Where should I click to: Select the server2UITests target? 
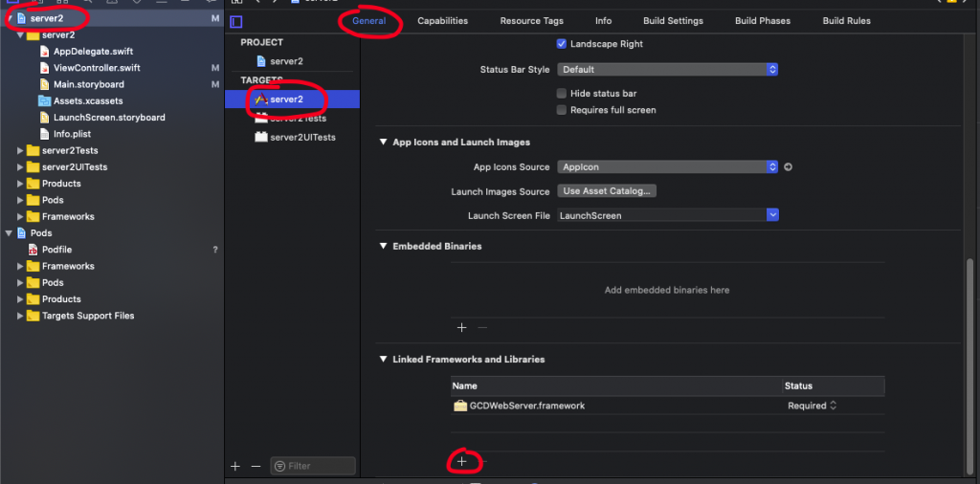point(302,137)
